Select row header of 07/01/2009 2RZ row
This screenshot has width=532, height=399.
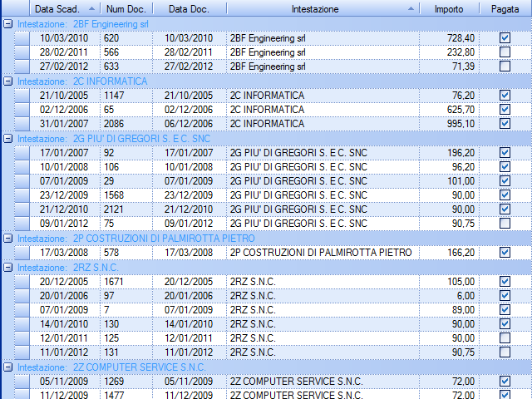(x=22, y=310)
